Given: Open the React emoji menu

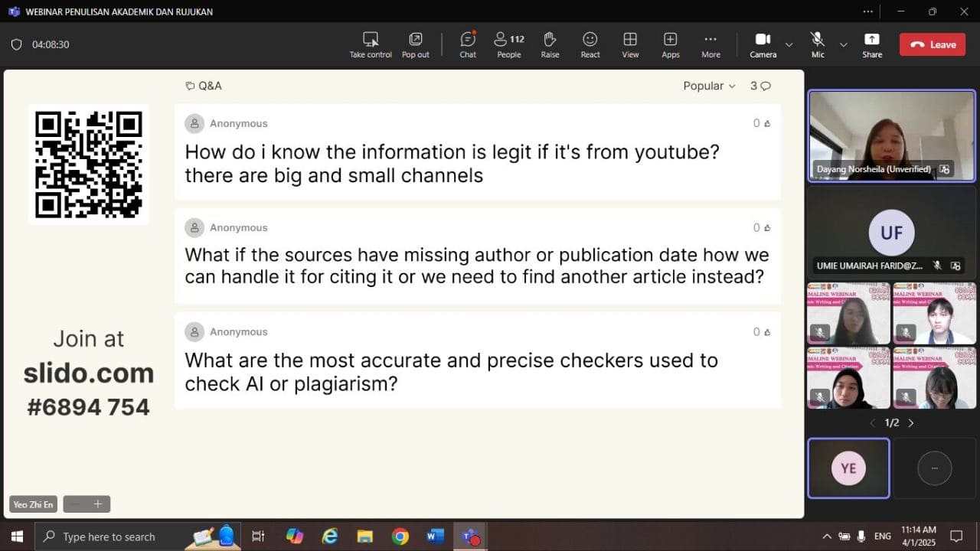Looking at the screenshot, I should pyautogui.click(x=590, y=44).
